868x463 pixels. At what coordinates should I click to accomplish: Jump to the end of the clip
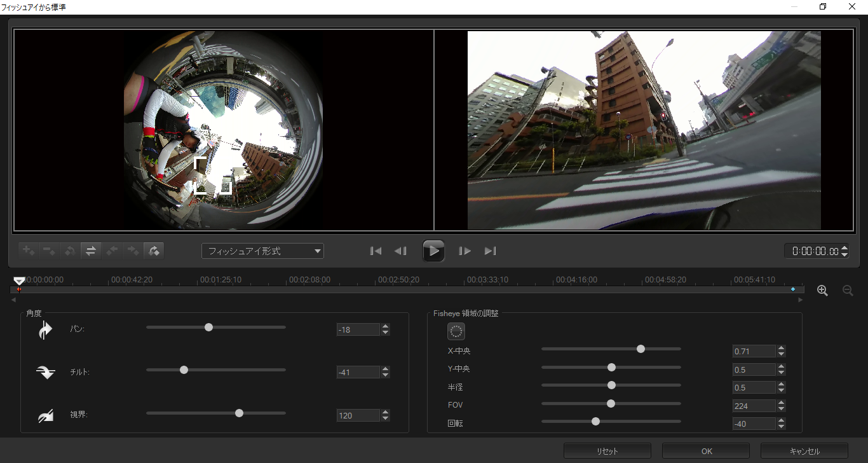[x=490, y=251]
